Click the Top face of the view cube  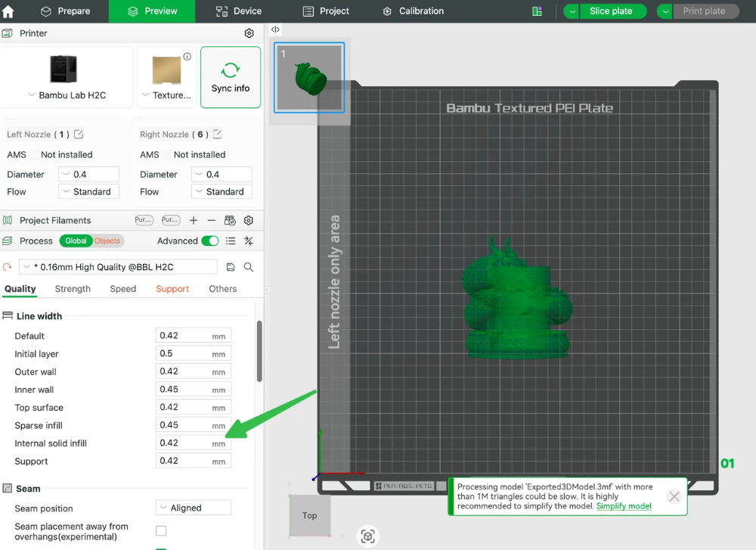[309, 515]
